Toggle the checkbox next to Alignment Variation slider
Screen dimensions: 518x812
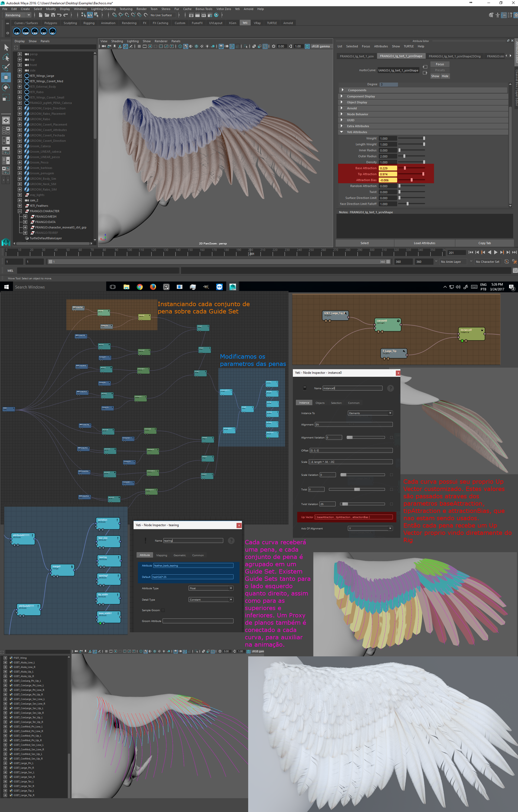(x=391, y=437)
